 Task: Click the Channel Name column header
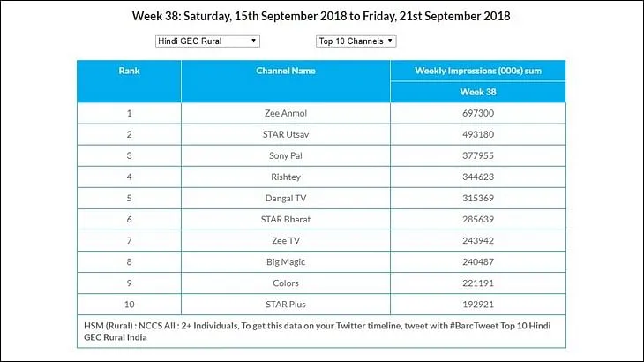pyautogui.click(x=286, y=81)
